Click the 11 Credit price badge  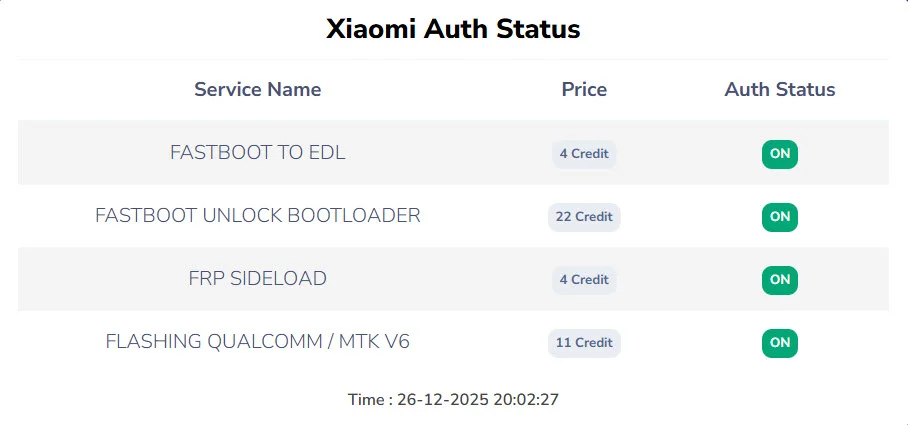(x=584, y=343)
